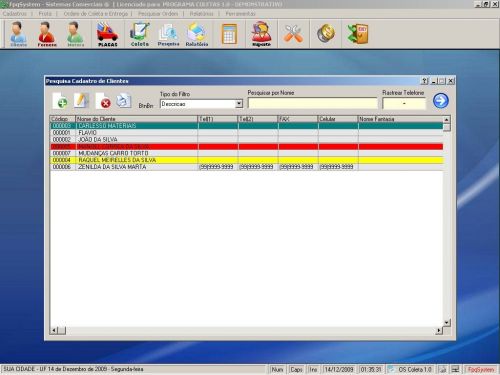This screenshot has width=500, height=375.
Task: Click the FAX column header
Action: tap(298, 119)
